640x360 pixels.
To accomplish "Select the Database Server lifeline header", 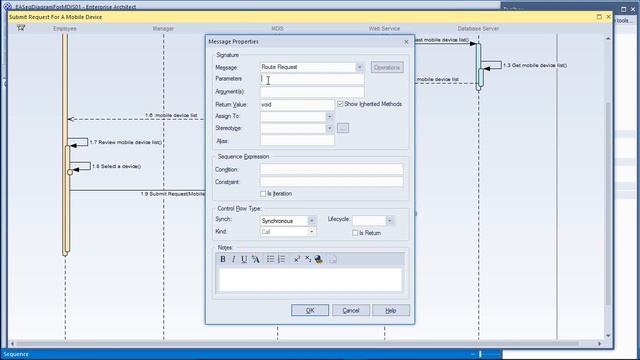I will [x=478, y=29].
